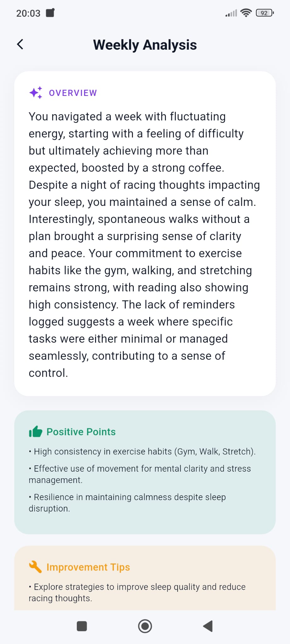
Task: Tap the back arrow in header
Action: pos(20,44)
